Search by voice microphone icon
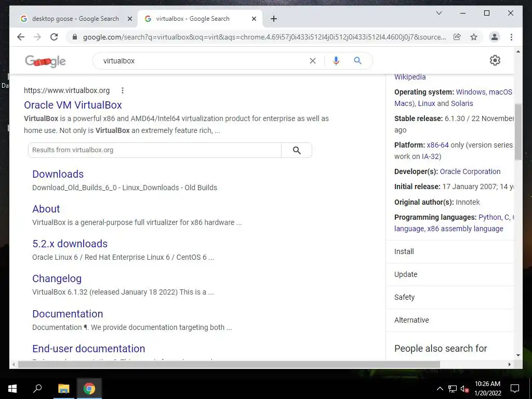 [x=336, y=61]
